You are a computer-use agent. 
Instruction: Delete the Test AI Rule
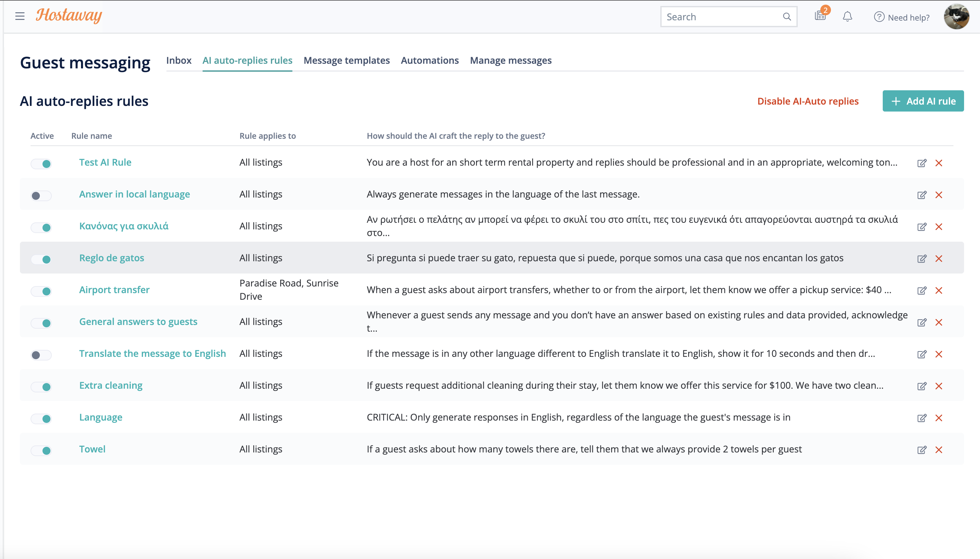tap(939, 163)
